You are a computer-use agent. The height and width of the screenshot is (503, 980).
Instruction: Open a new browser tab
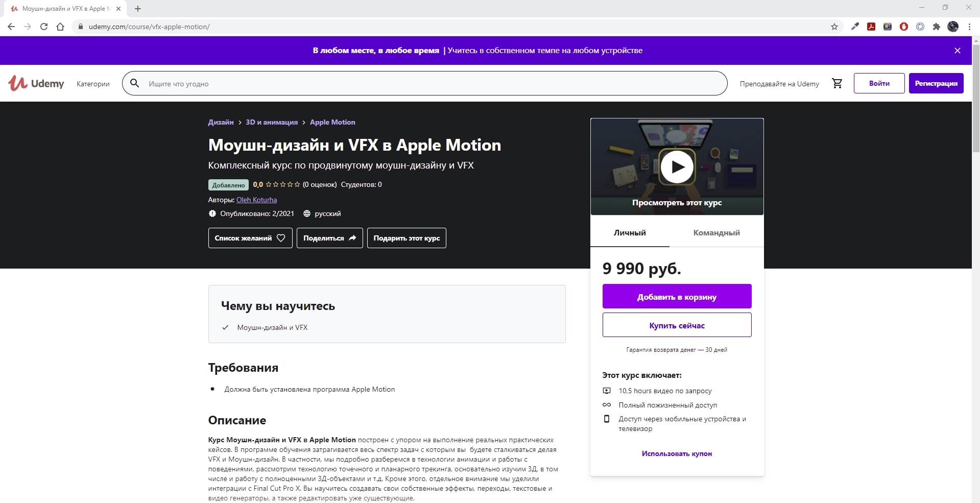coord(138,9)
